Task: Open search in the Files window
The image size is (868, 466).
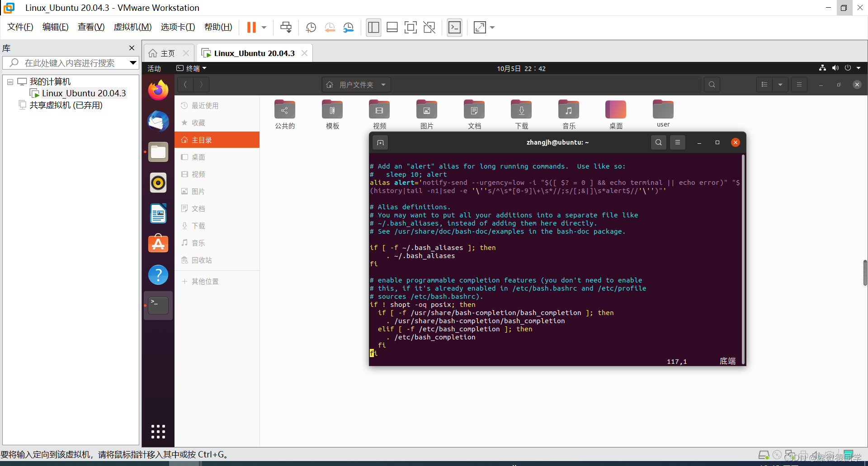Action: tap(712, 85)
